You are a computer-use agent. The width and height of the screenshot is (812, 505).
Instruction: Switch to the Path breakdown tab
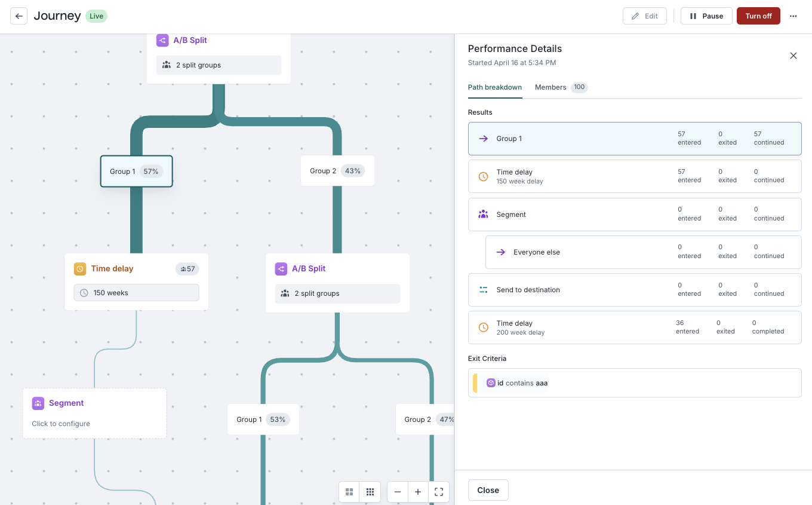(495, 87)
